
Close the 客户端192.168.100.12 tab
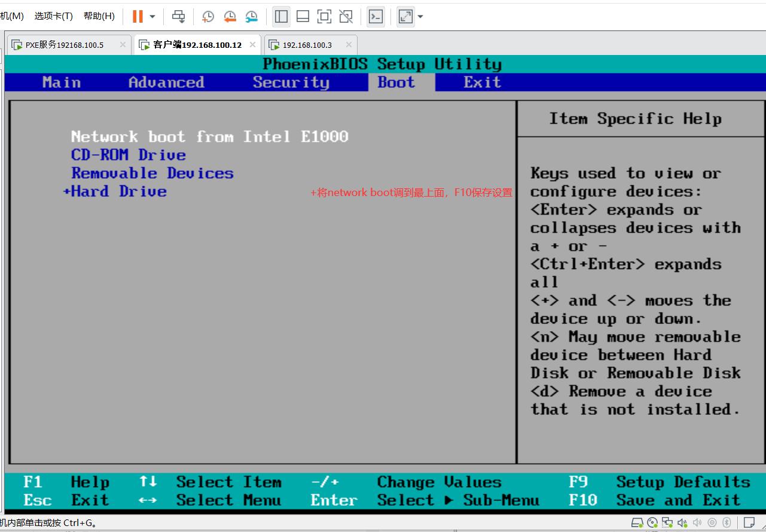click(252, 45)
